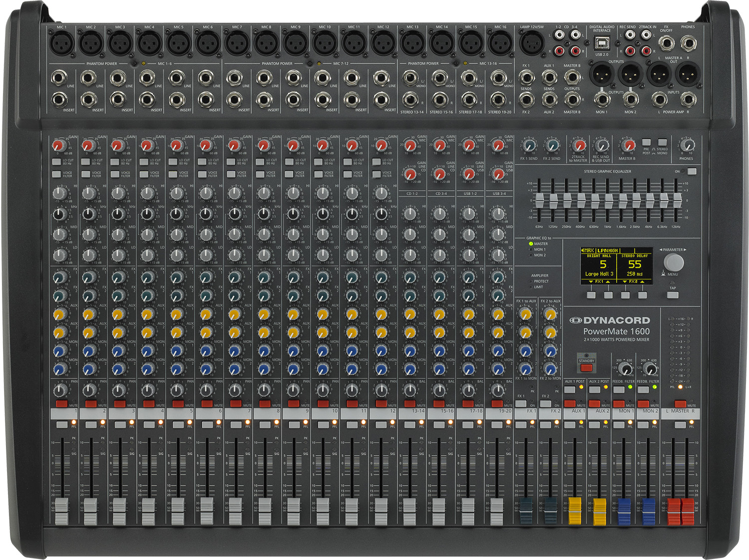Click the MIC 16 XLR input socket
The image size is (749, 560).
500,43
